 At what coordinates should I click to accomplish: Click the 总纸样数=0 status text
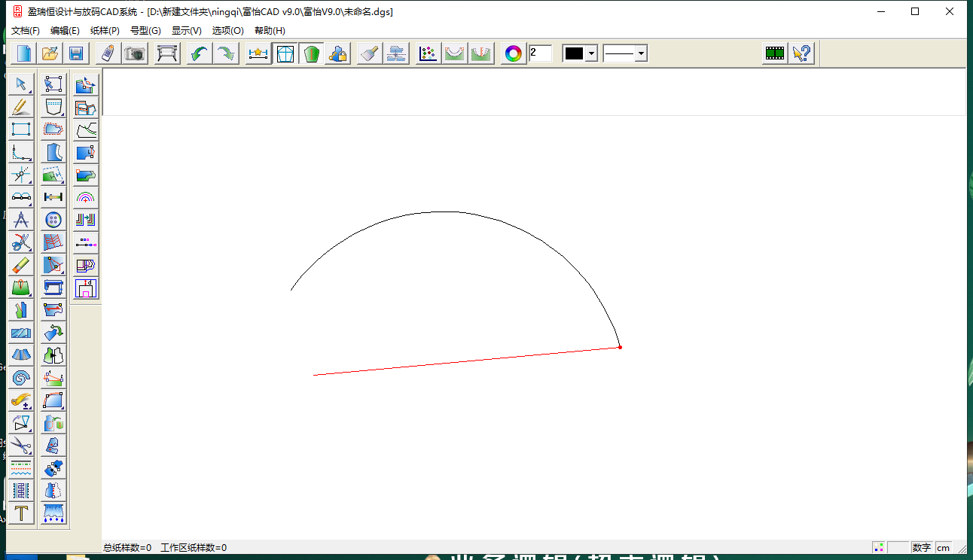tap(127, 548)
